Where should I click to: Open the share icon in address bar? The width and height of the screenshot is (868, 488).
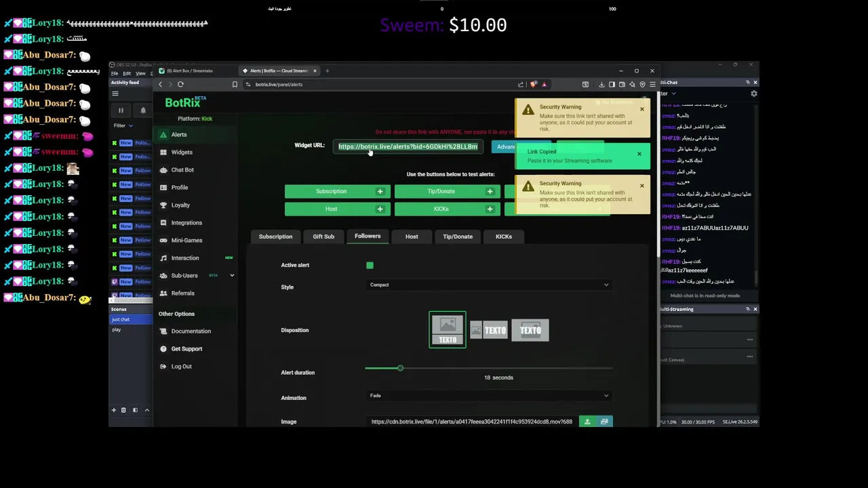[521, 85]
